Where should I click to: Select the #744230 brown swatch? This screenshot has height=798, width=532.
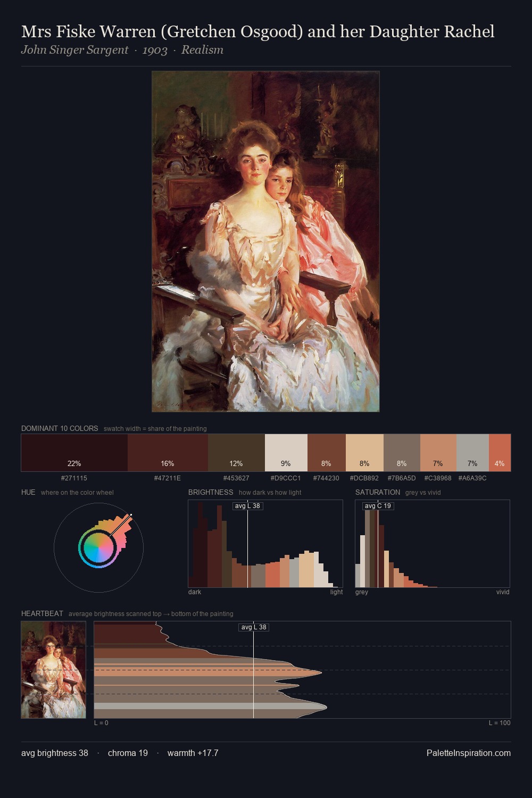coord(327,453)
